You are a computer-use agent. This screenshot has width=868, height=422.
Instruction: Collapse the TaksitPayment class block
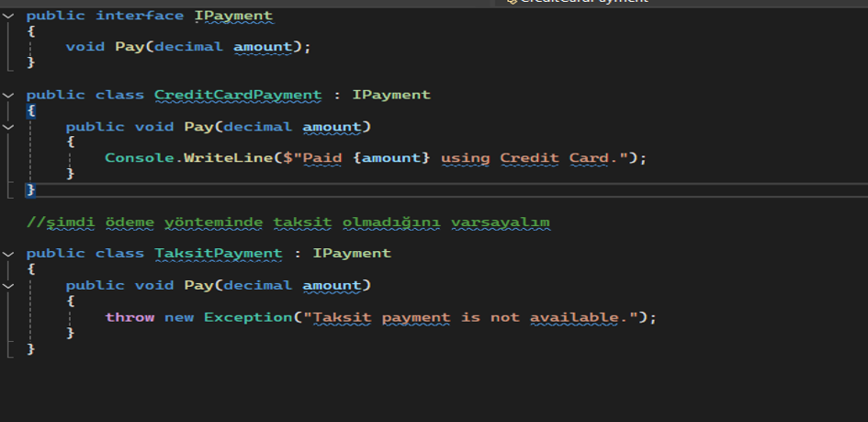[7, 254]
